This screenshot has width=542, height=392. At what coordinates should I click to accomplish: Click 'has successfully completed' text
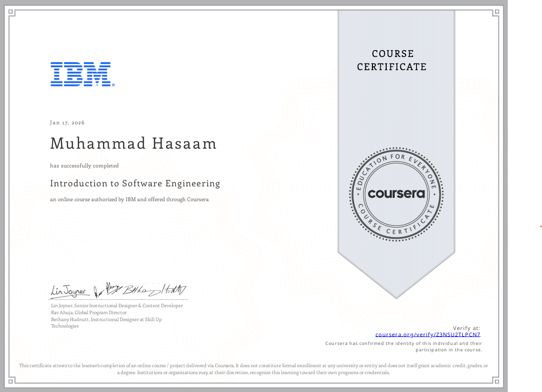pyautogui.click(x=84, y=166)
